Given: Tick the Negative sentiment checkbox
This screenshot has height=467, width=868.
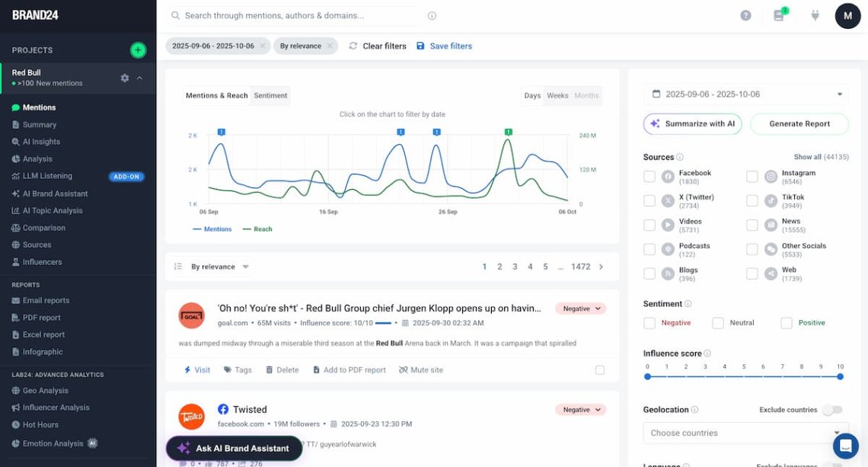Looking at the screenshot, I should point(649,323).
